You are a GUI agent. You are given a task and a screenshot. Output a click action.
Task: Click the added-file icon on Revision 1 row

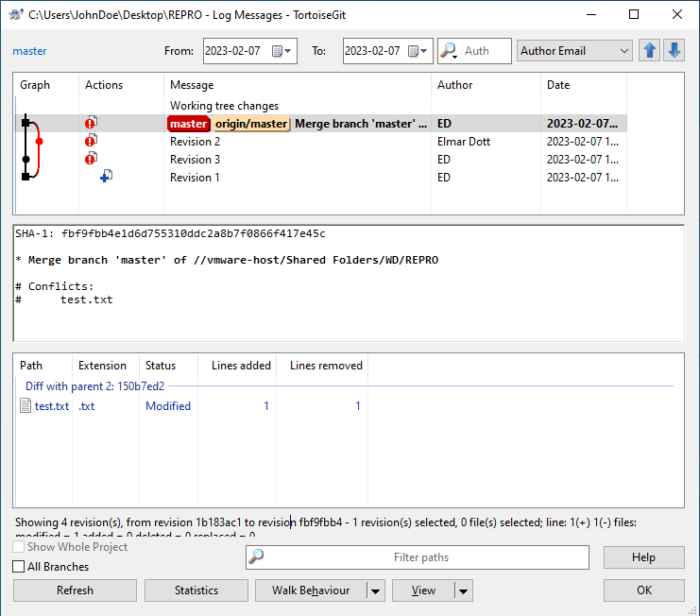pos(106,177)
